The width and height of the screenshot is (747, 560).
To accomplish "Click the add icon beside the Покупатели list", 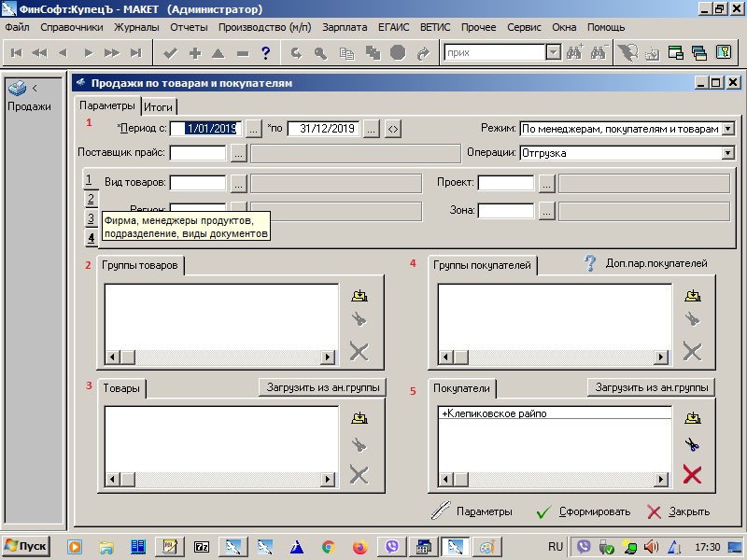I will 692,418.
